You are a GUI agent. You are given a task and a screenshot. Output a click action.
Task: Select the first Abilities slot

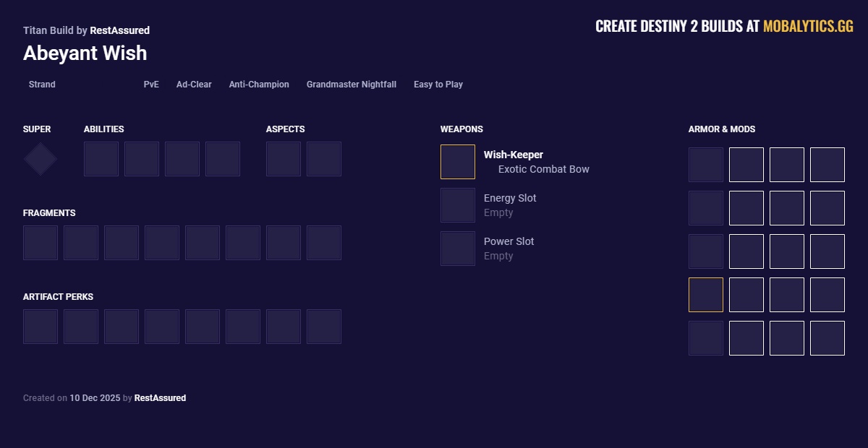click(101, 158)
